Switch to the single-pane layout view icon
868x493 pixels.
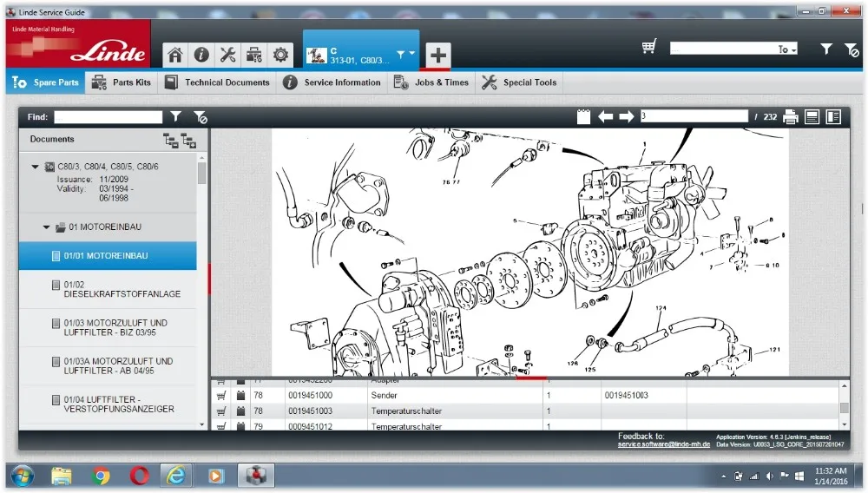tap(812, 117)
